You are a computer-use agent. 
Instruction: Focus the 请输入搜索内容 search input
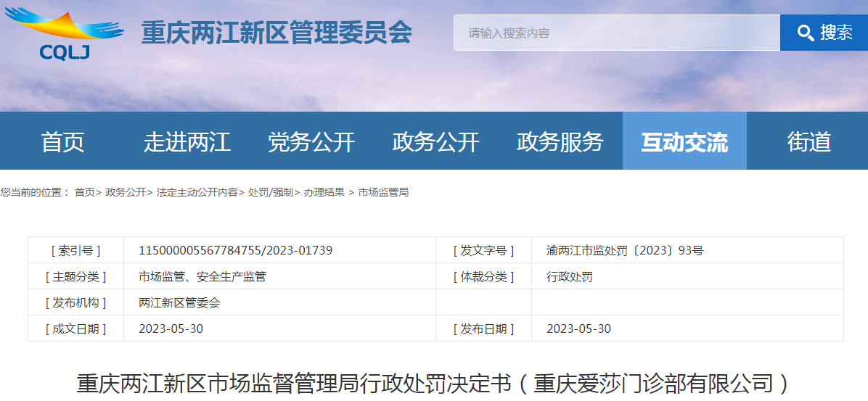pos(617,33)
